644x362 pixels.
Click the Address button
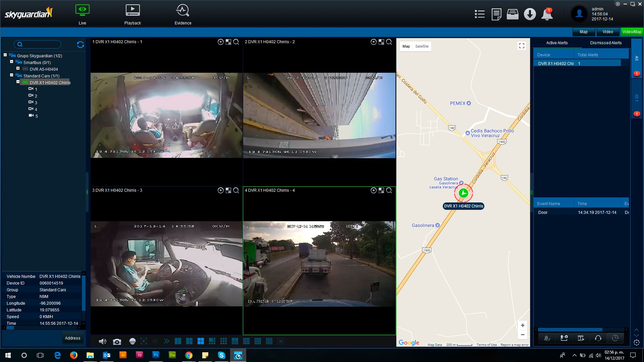point(72,338)
